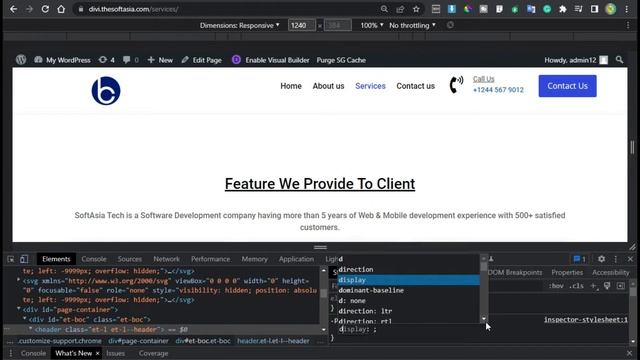
Task: Open the inspector-stylesheet:1 link
Action: click(x=586, y=320)
